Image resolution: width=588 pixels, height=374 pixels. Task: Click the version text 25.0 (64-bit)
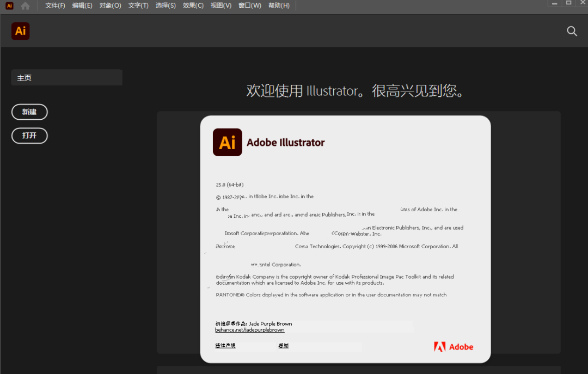(x=230, y=185)
